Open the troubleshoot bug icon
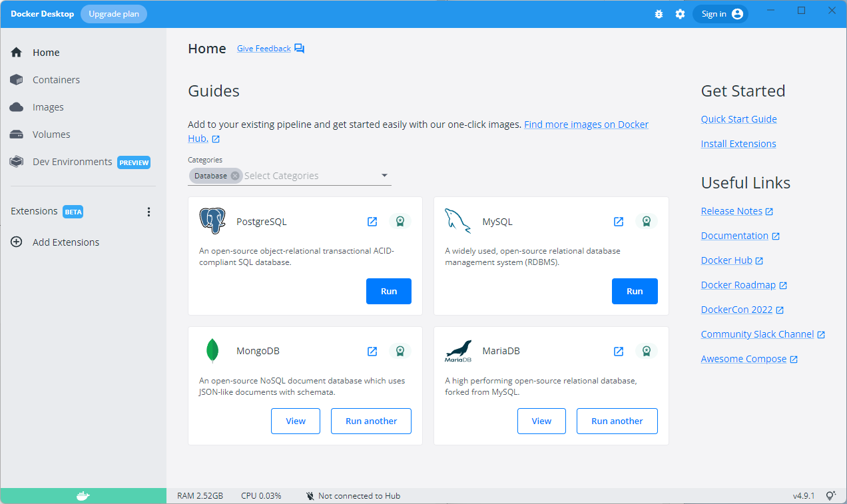This screenshot has height=504, width=847. coord(659,14)
